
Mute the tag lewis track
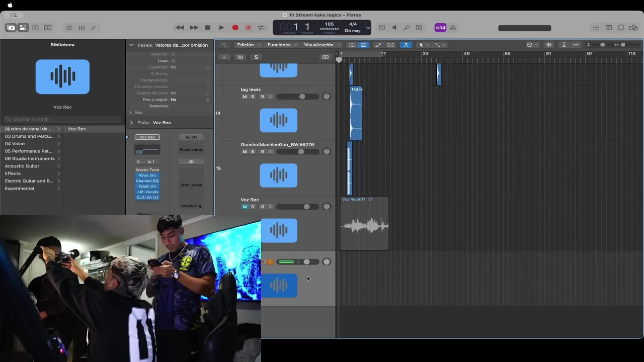click(x=245, y=97)
